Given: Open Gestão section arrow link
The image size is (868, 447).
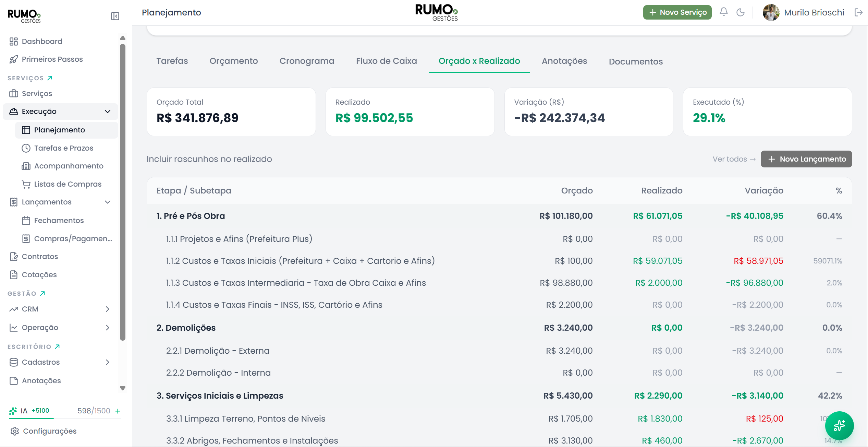Looking at the screenshot, I should point(42,293).
